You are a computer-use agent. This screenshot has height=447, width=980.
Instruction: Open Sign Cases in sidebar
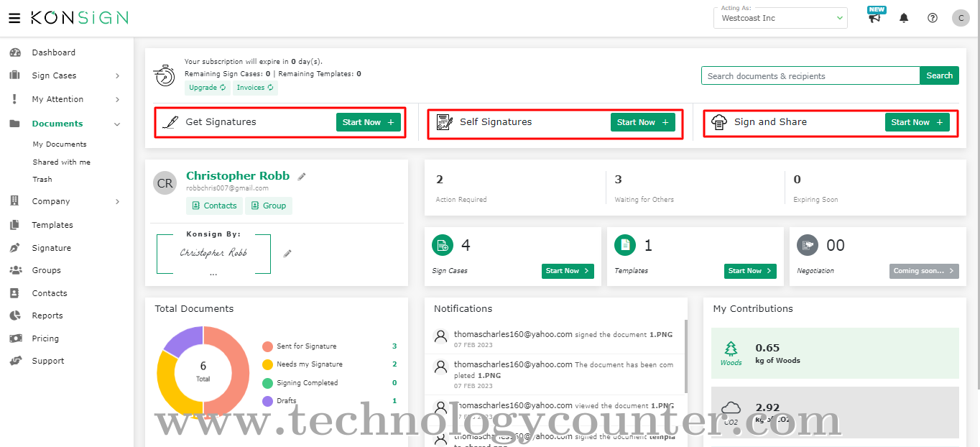(54, 75)
